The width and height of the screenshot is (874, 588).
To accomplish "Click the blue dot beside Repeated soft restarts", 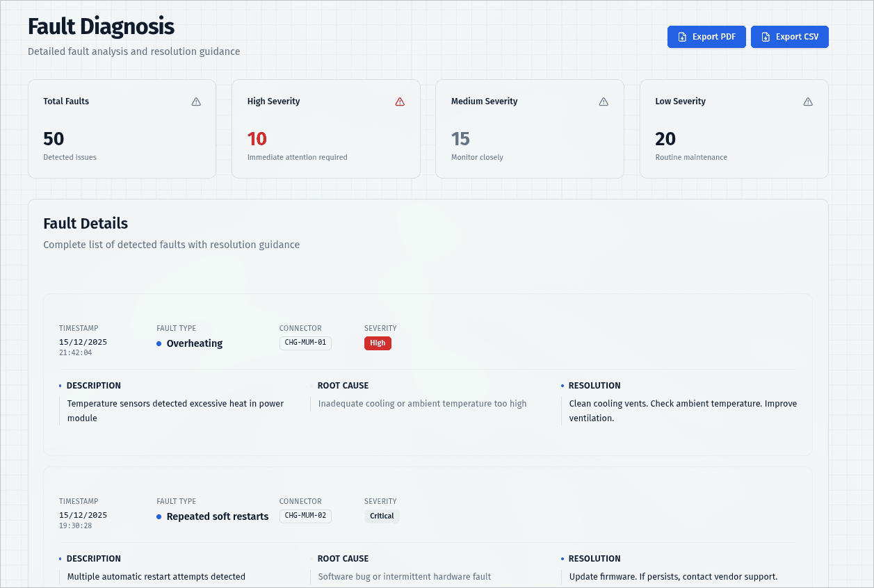I will [x=159, y=516].
